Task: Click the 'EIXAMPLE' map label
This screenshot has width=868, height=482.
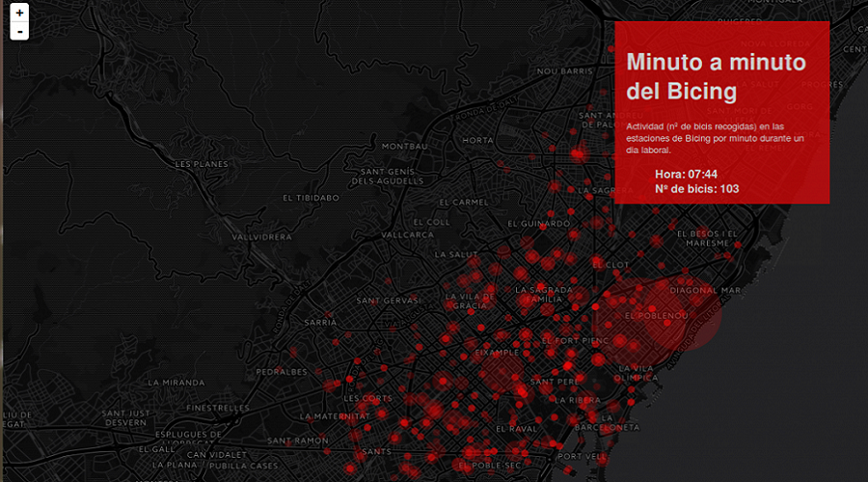Action: [x=497, y=352]
